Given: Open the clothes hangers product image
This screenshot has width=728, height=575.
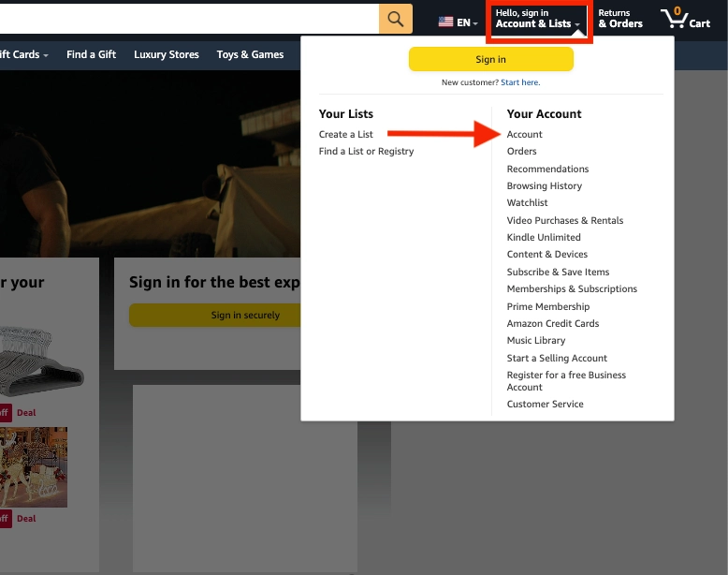Looking at the screenshot, I should [41, 361].
